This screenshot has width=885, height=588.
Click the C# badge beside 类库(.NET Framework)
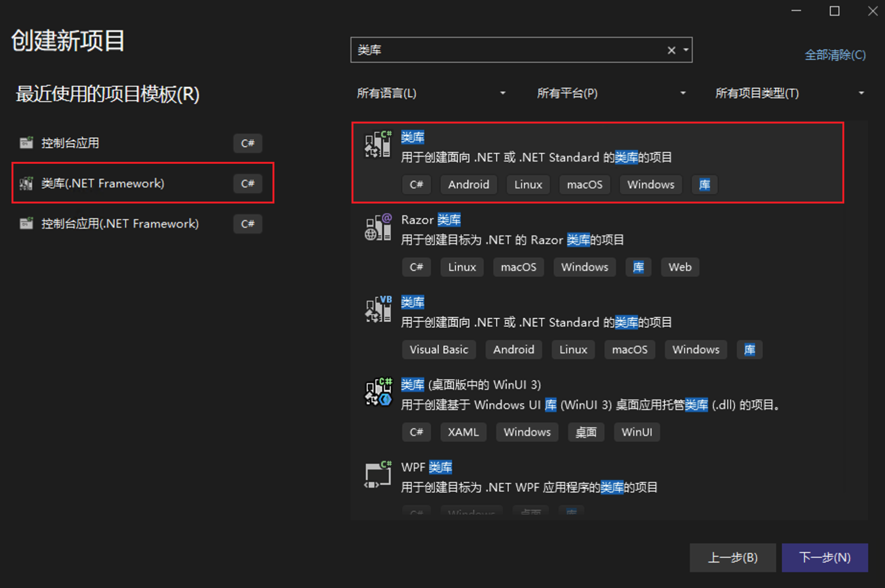pyautogui.click(x=248, y=183)
